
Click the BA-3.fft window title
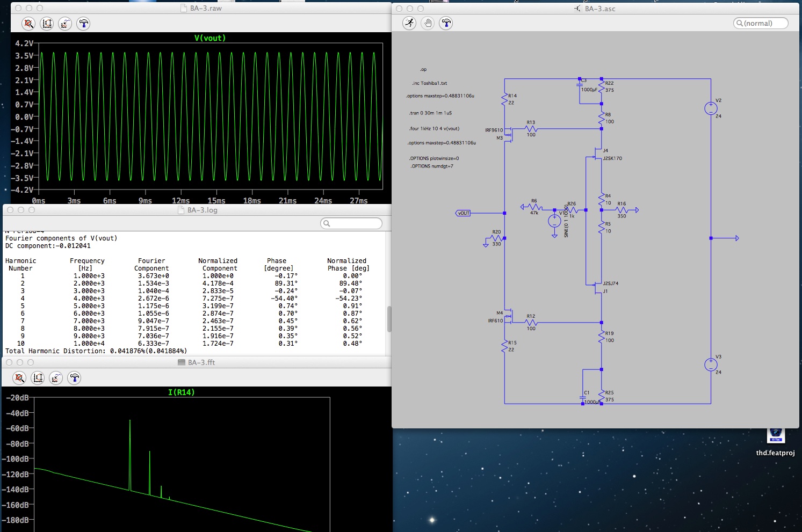click(x=201, y=362)
